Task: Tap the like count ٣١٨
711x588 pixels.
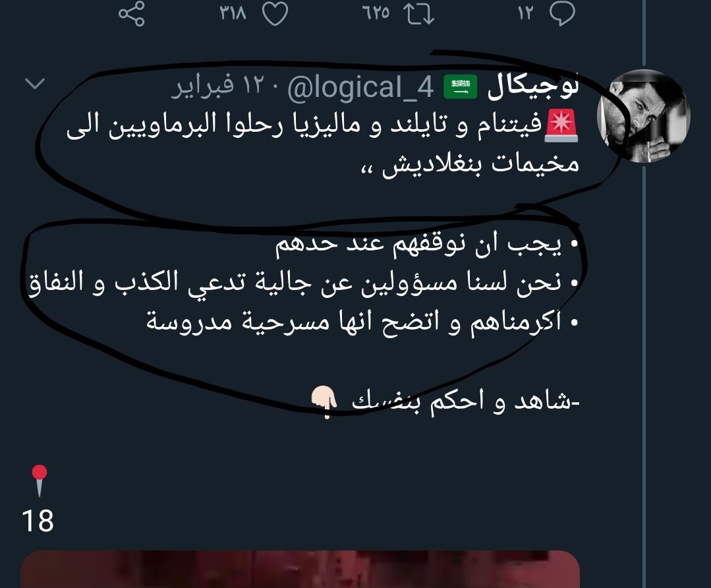Action: point(233,13)
